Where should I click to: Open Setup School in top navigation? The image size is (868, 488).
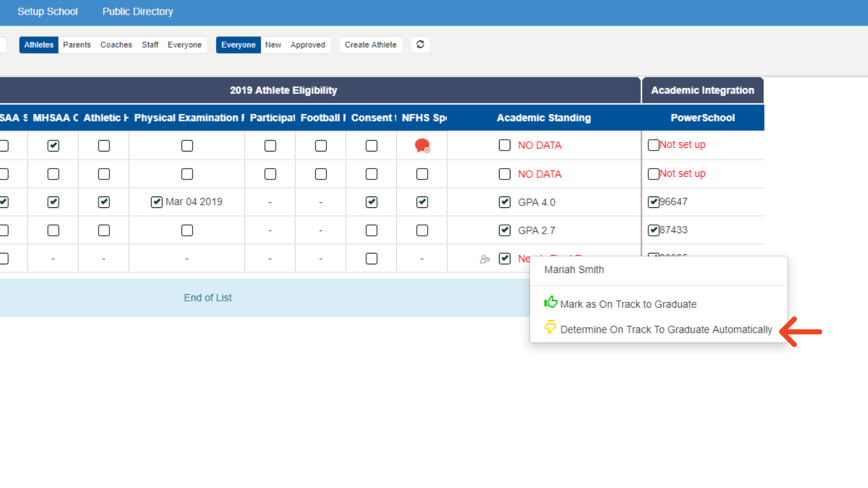tap(47, 12)
